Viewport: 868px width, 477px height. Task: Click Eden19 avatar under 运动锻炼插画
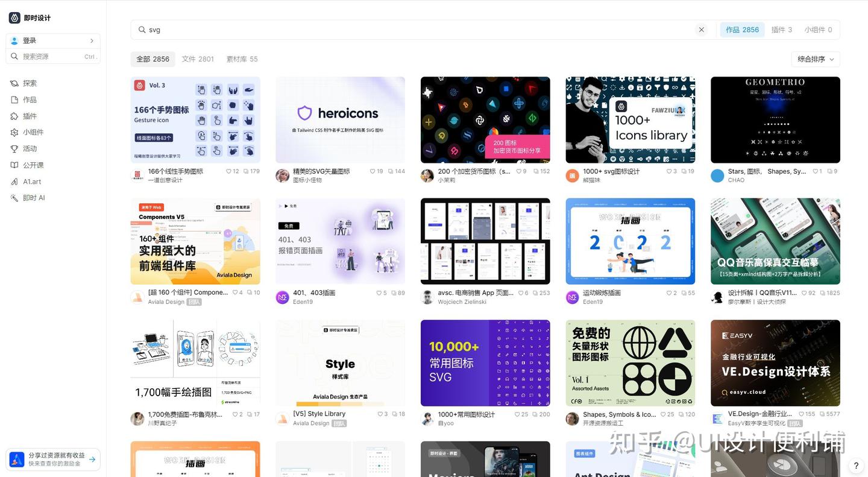tap(572, 297)
